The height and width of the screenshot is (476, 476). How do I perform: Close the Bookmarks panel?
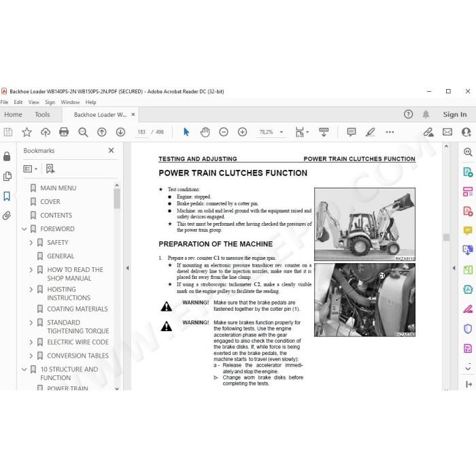[x=111, y=150]
